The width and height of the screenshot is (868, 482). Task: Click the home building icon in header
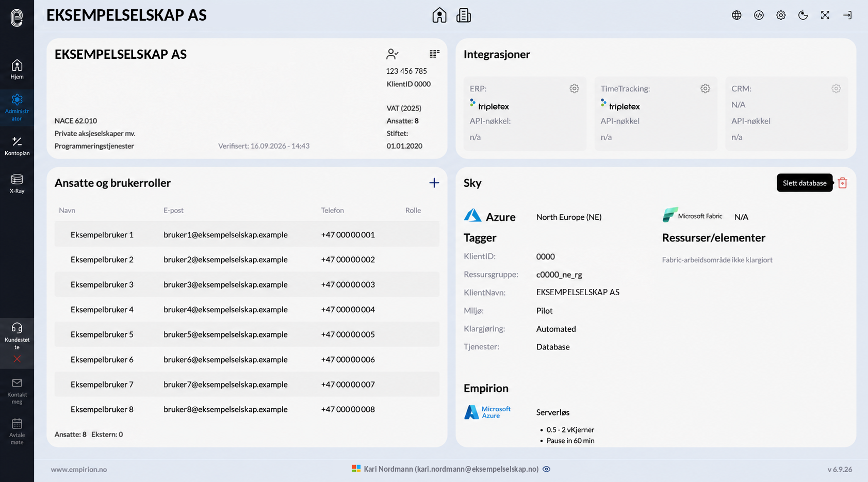439,15
